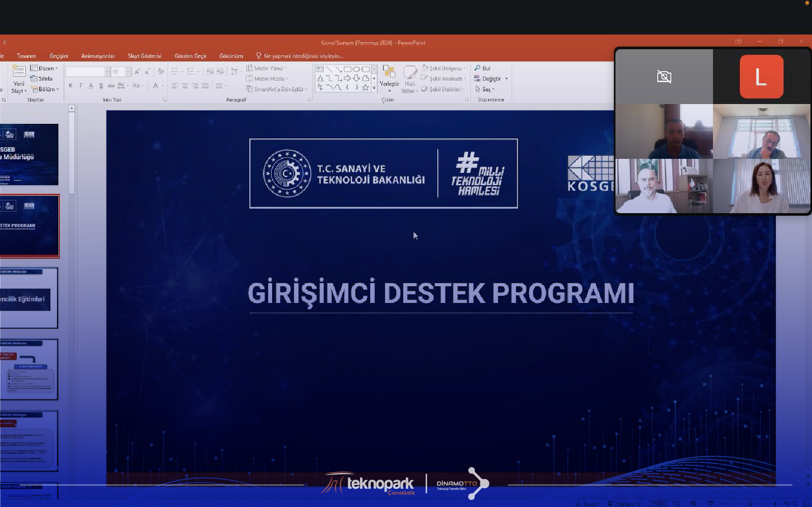The width and height of the screenshot is (812, 507).
Task: Click the camera-off participant tile
Action: [664, 77]
